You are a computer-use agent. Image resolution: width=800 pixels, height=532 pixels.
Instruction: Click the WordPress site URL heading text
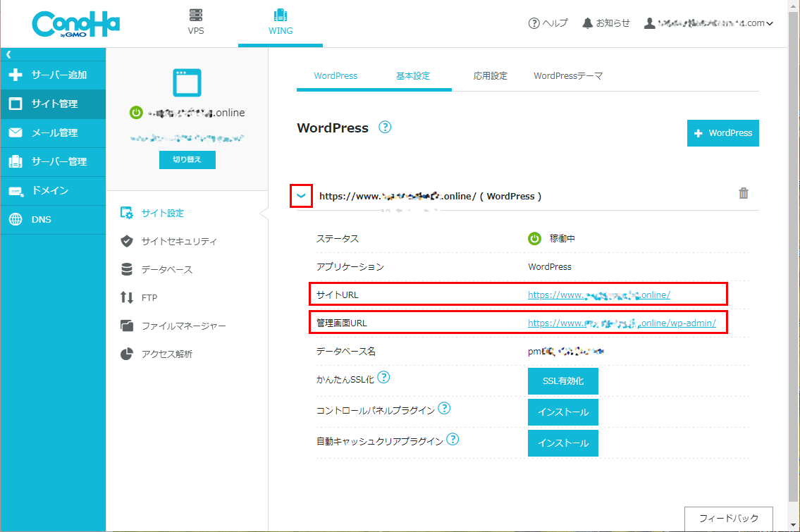coord(430,197)
